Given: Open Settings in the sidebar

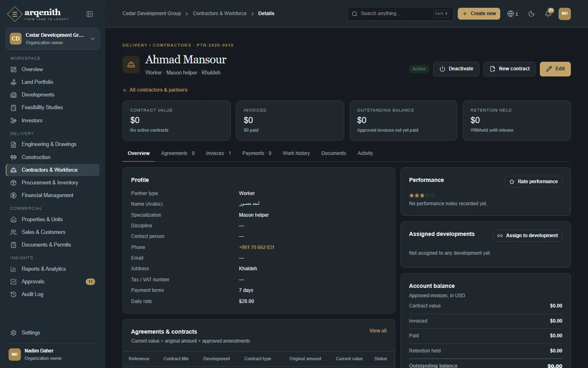Looking at the screenshot, I should point(53,333).
